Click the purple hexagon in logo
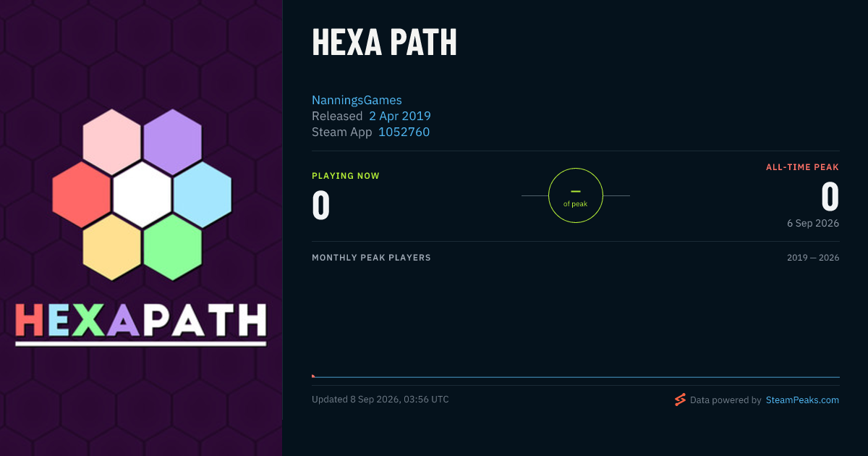Screen dimensions: 868x456 (172, 142)
